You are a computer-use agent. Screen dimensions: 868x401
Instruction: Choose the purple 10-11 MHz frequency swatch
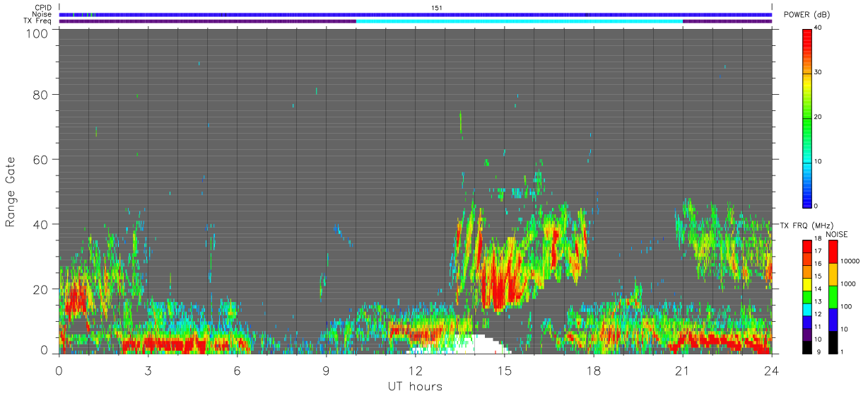pos(807,334)
